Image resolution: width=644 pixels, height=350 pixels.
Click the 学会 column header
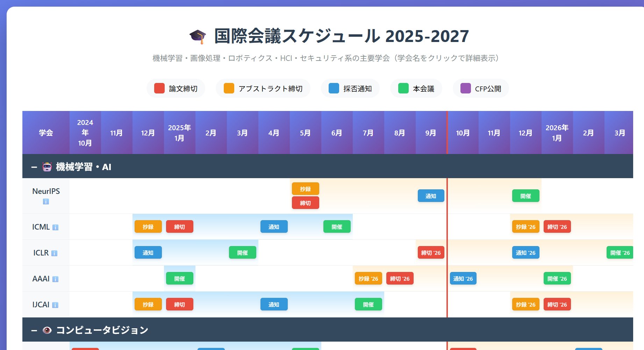(x=46, y=133)
